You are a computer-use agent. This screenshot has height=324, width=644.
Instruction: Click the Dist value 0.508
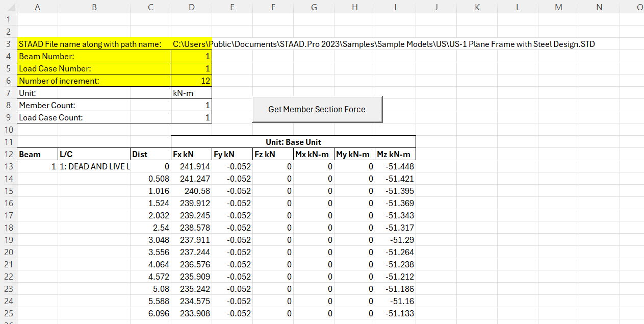coord(151,179)
